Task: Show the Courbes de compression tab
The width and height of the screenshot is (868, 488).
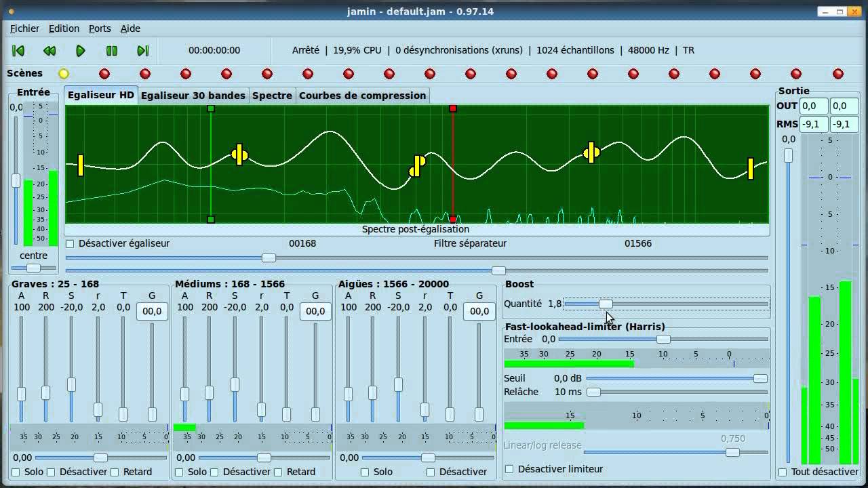Action: tap(362, 96)
